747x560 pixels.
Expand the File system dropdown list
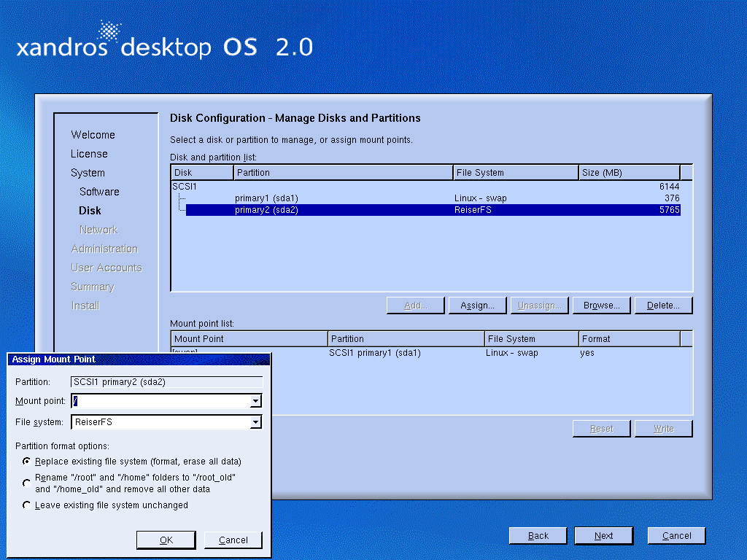(x=255, y=422)
